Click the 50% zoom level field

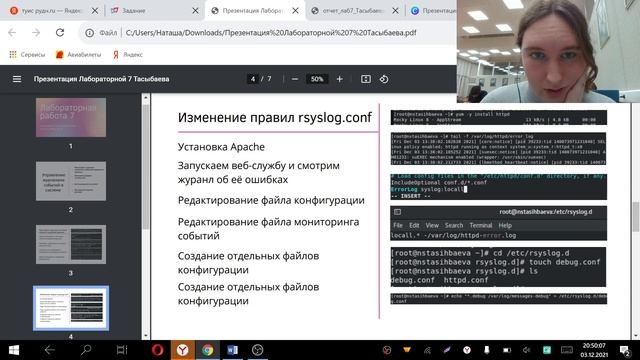317,79
